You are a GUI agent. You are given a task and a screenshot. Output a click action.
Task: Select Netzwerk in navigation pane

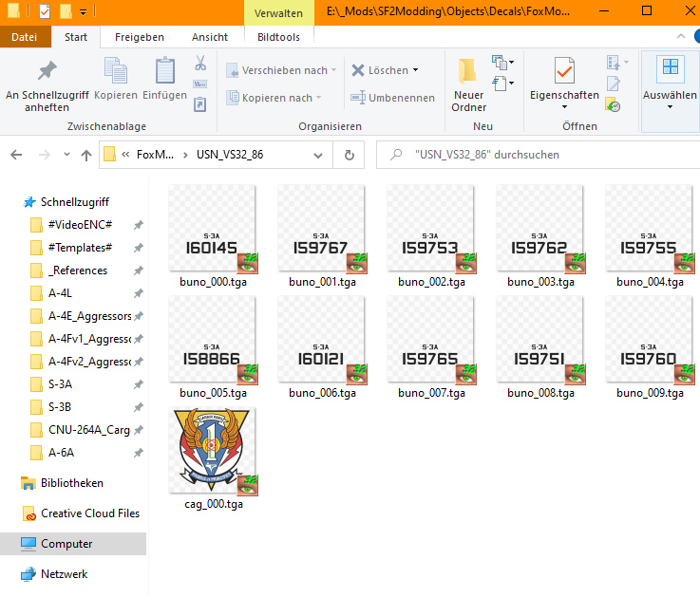(54, 574)
